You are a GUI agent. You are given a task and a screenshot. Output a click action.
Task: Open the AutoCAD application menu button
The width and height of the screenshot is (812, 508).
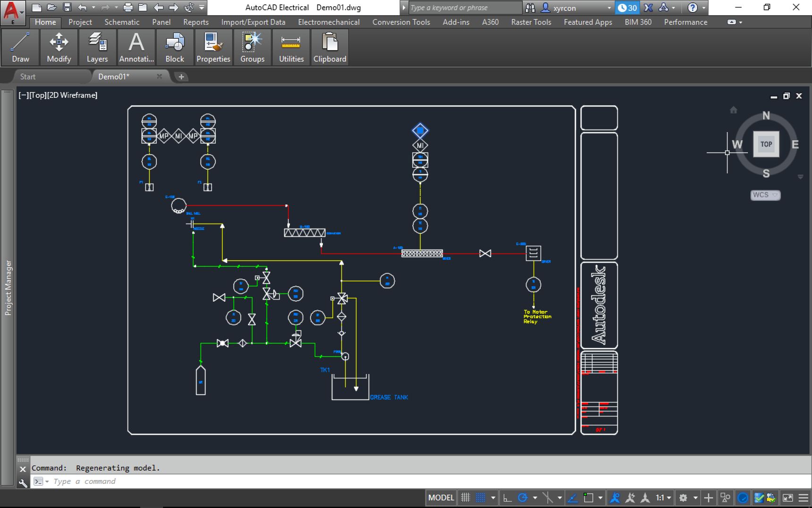(x=12, y=12)
